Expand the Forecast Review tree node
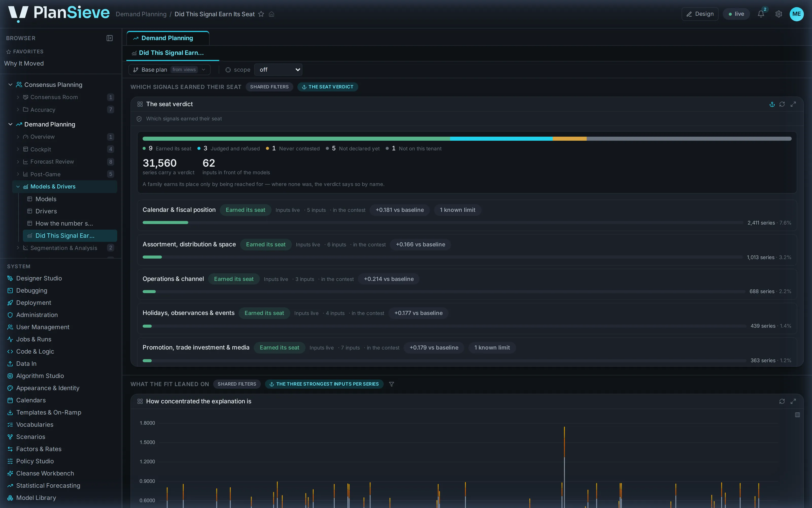This screenshot has height=508, width=812. 18,162
